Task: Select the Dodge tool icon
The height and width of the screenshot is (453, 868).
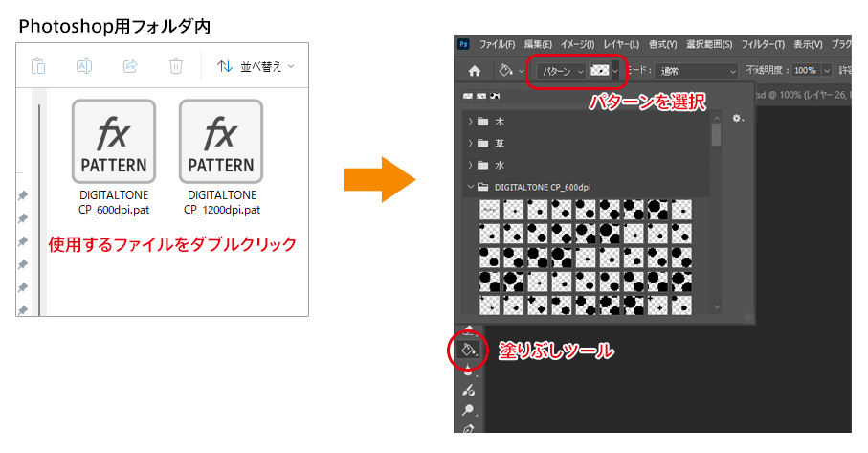Action: (x=468, y=410)
